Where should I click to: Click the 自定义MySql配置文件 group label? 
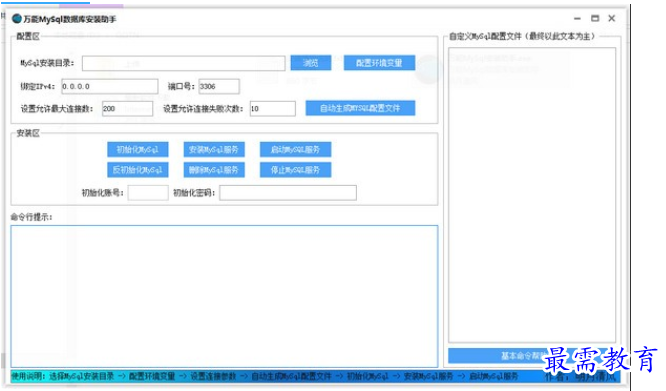[x=522, y=37]
